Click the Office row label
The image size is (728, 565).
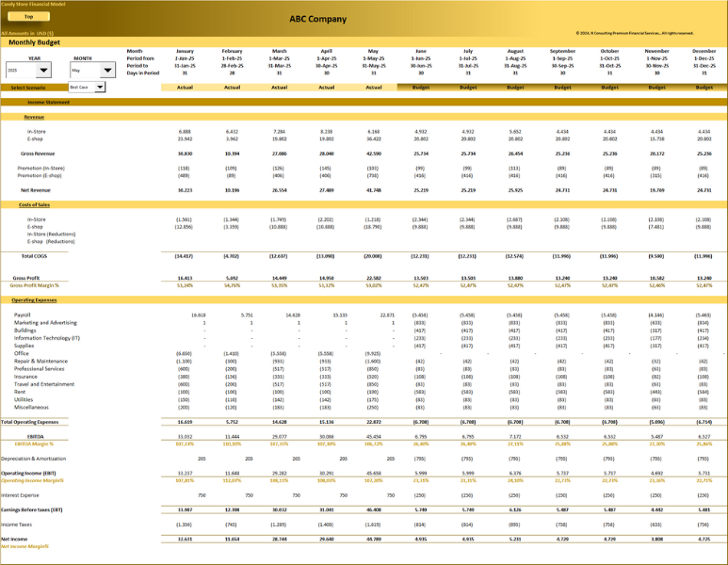click(22, 353)
